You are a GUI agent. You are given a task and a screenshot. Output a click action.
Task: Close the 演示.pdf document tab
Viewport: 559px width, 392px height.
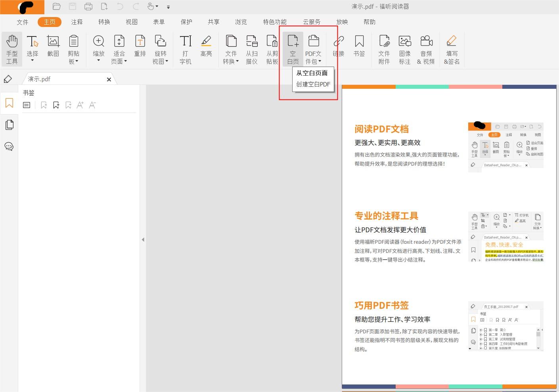[109, 79]
